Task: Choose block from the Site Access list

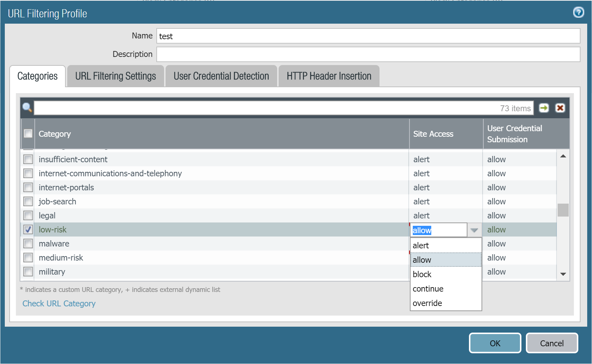Action: click(x=422, y=274)
